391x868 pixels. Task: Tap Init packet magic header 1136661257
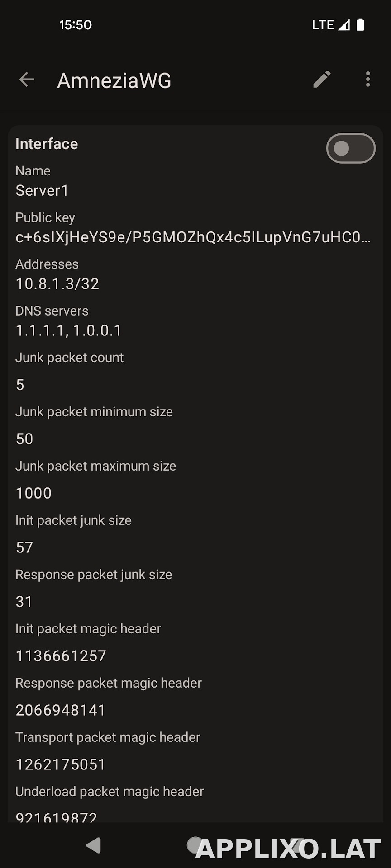click(61, 656)
